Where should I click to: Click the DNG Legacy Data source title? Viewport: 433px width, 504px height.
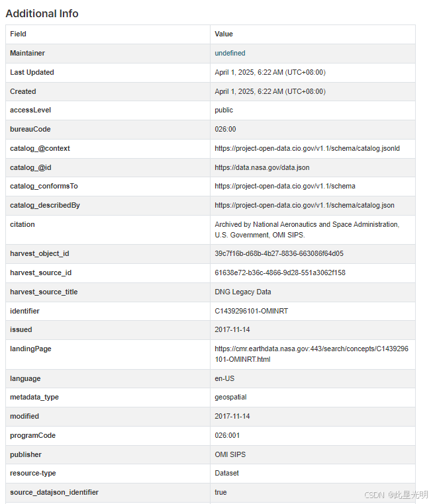[x=242, y=292]
